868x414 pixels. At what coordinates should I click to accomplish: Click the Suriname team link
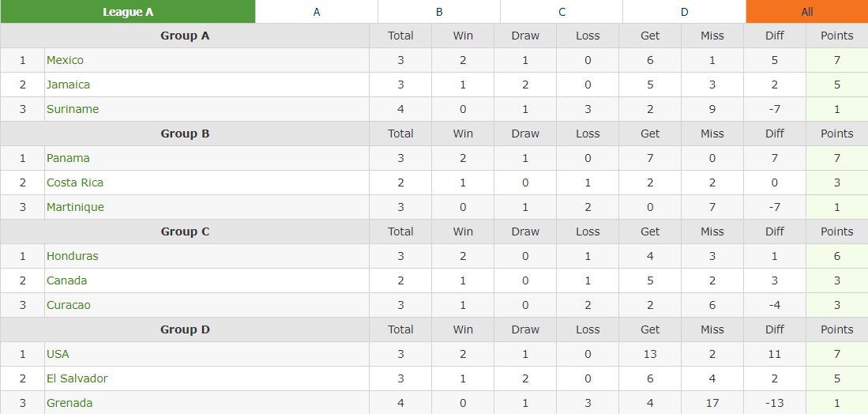point(73,109)
